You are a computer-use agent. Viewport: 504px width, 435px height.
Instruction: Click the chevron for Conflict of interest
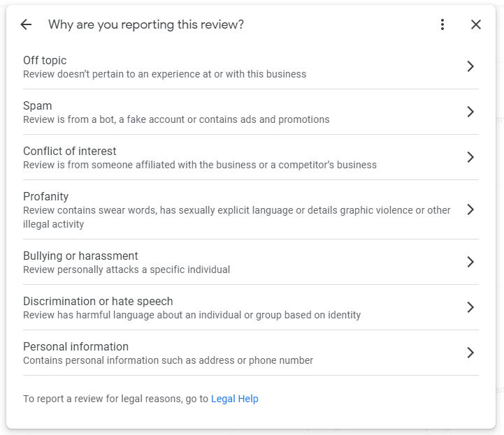pyautogui.click(x=470, y=157)
